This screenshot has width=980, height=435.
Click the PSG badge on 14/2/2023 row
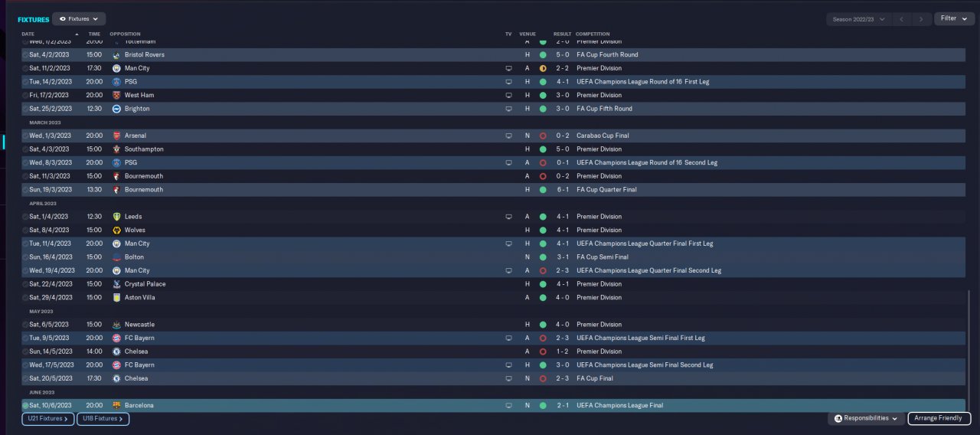click(x=116, y=82)
